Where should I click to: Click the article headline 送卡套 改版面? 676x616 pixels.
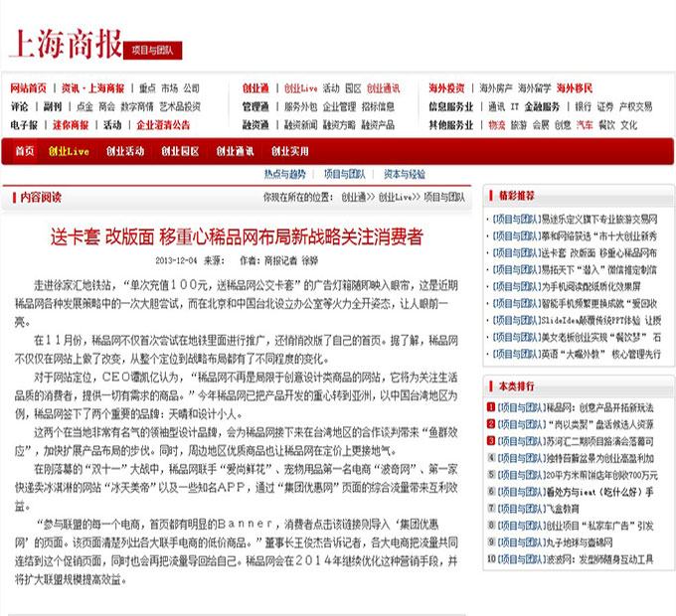[237, 236]
